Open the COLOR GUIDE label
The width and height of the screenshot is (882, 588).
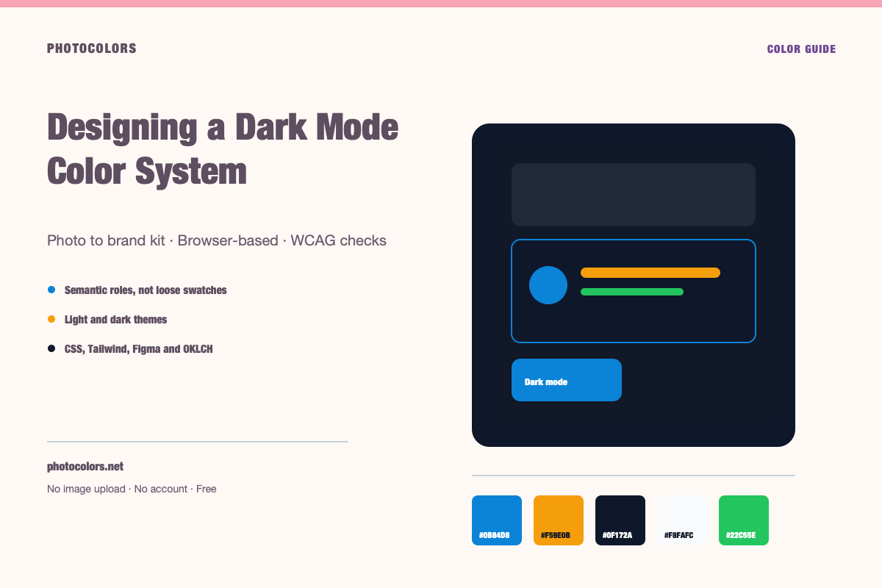(801, 49)
